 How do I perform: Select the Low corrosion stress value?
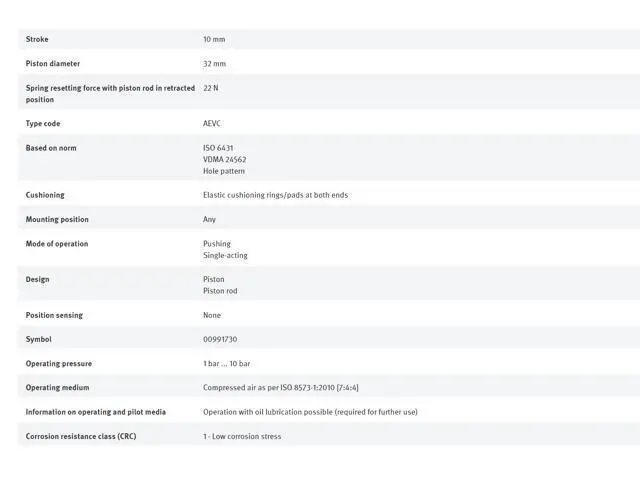[x=242, y=436]
